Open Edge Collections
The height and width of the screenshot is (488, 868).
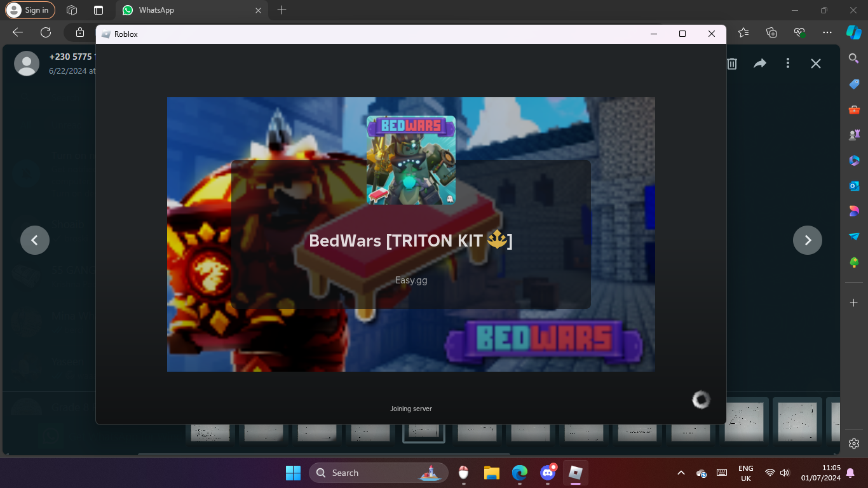point(771,32)
